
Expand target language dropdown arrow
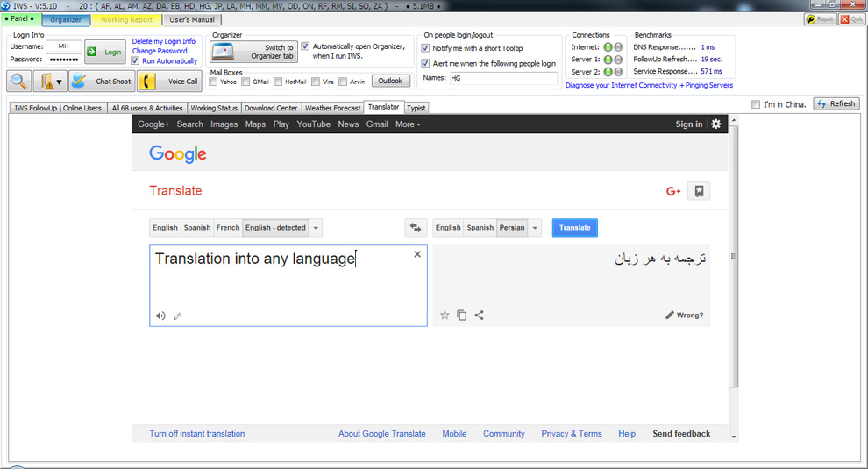pyautogui.click(x=535, y=228)
